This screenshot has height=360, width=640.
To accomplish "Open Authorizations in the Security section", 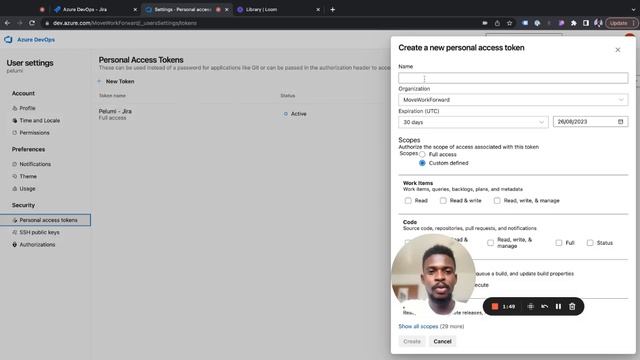I will [x=37, y=244].
